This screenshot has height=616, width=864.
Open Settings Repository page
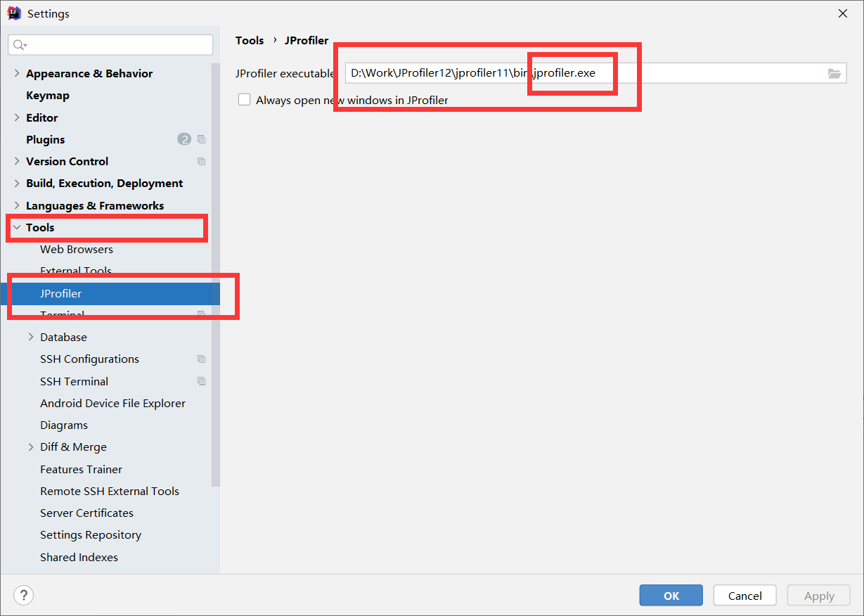91,534
